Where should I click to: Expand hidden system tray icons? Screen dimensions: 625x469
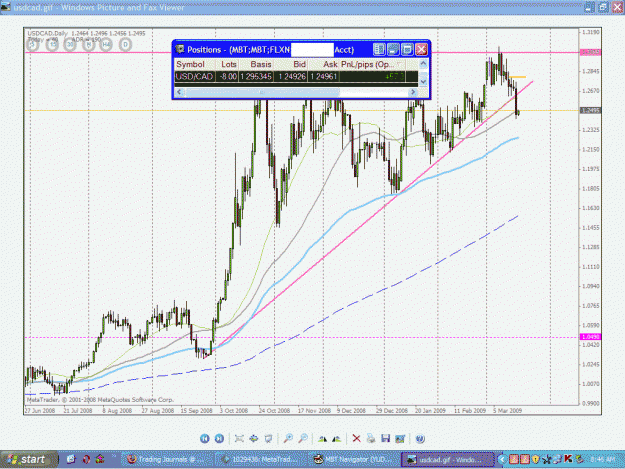[x=502, y=459]
